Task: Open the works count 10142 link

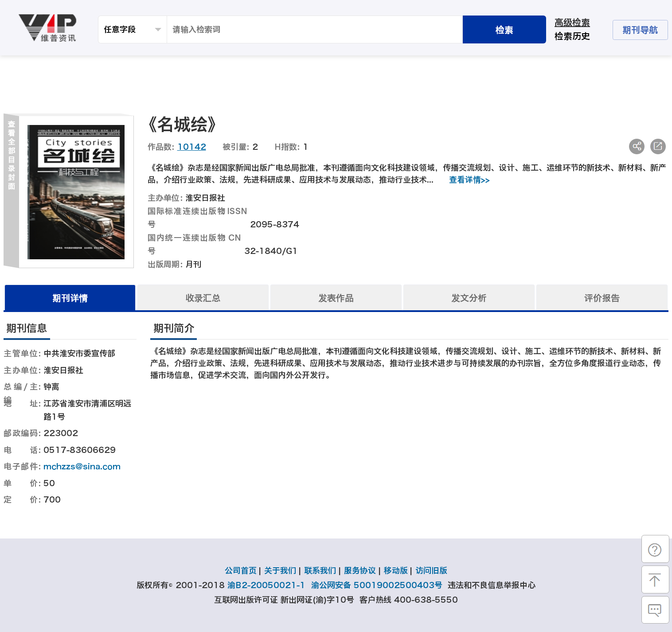Action: (x=192, y=147)
